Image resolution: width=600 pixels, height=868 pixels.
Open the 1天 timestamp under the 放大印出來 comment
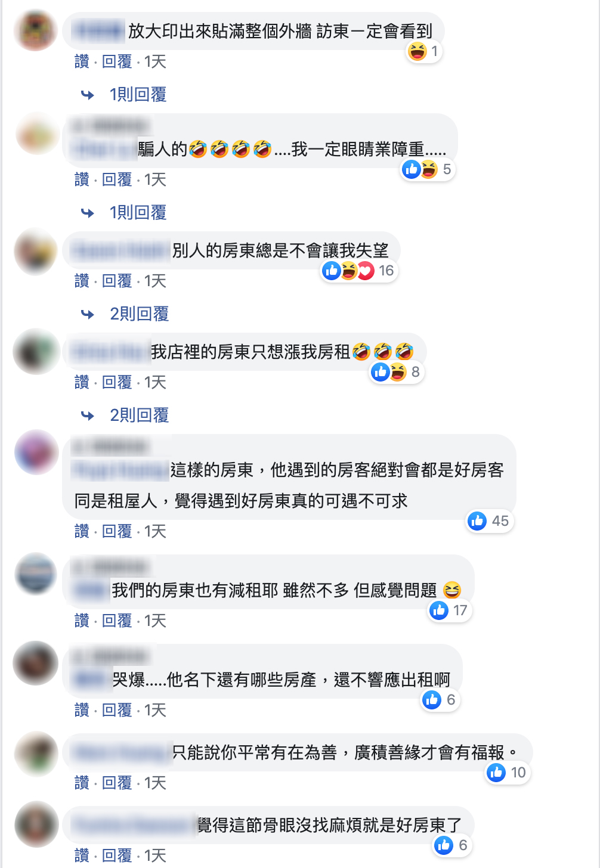(155, 61)
